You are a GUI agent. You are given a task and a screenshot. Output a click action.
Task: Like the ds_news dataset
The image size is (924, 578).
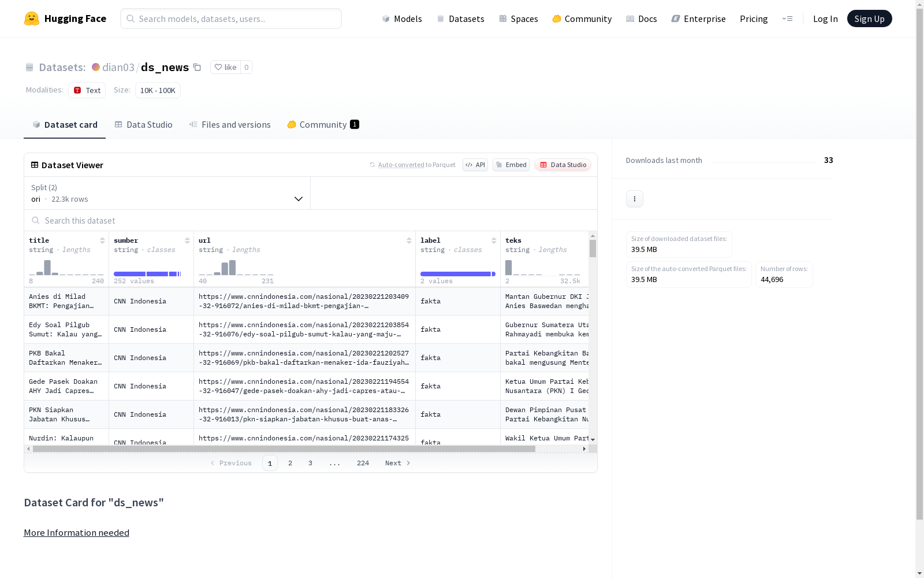click(x=225, y=67)
